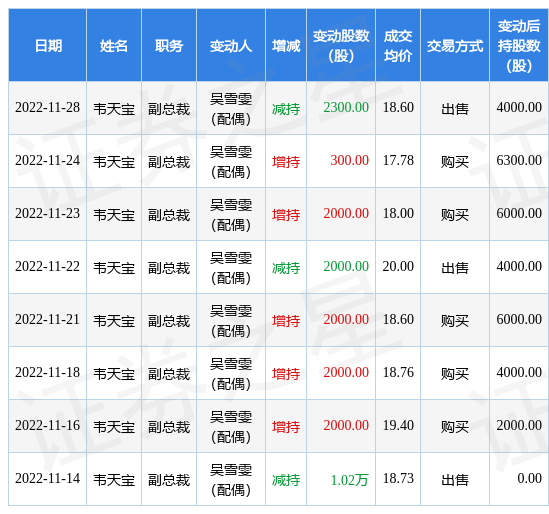Select the date cell 2022-11-18
The image size is (549, 514).
pyautogui.click(x=48, y=372)
